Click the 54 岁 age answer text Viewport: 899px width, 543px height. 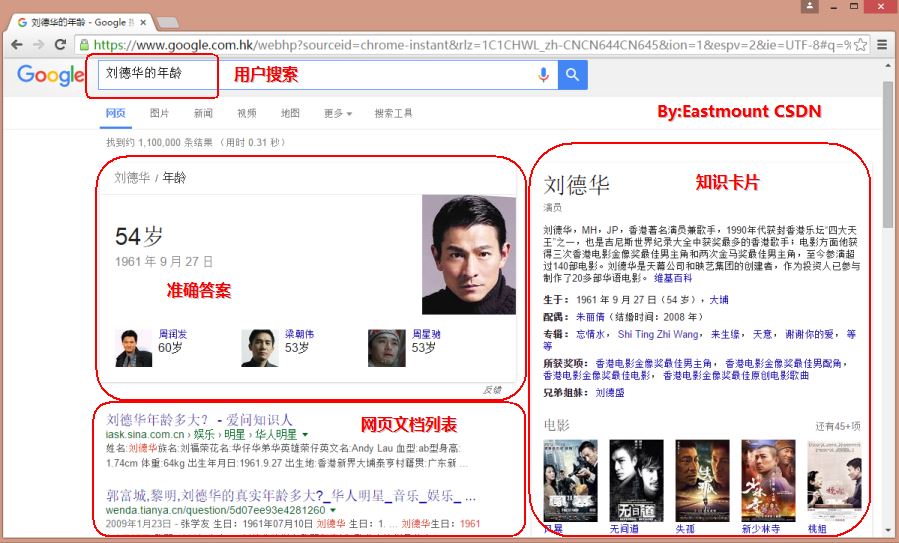(139, 236)
